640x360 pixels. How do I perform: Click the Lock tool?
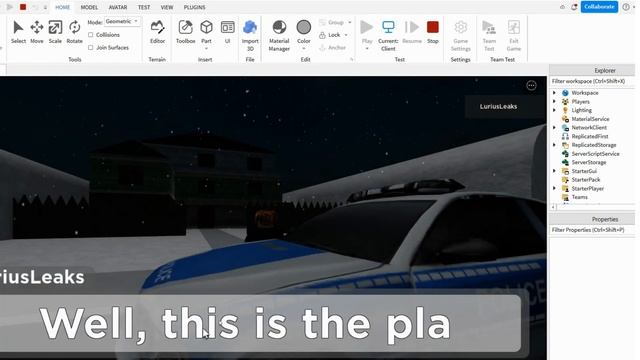pyautogui.click(x=330, y=35)
